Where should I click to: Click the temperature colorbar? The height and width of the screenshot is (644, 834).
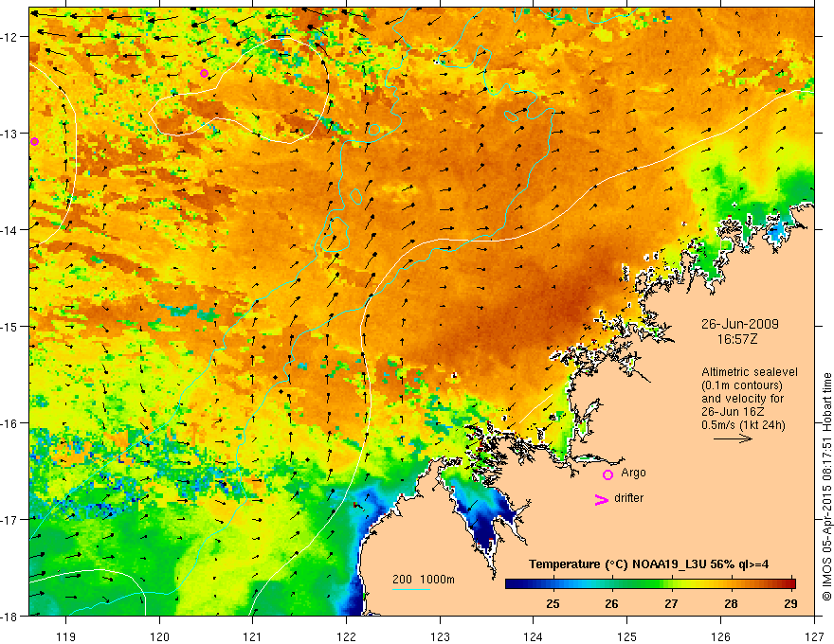(650, 584)
